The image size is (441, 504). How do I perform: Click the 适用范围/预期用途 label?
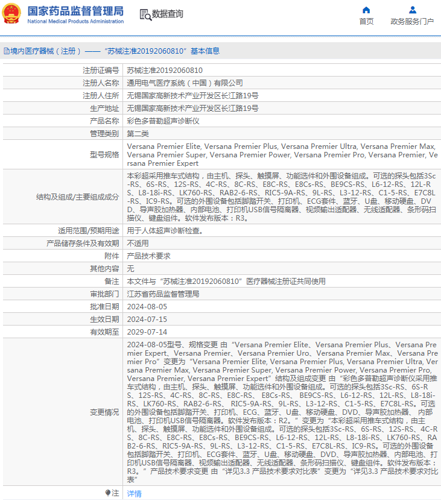point(89,231)
